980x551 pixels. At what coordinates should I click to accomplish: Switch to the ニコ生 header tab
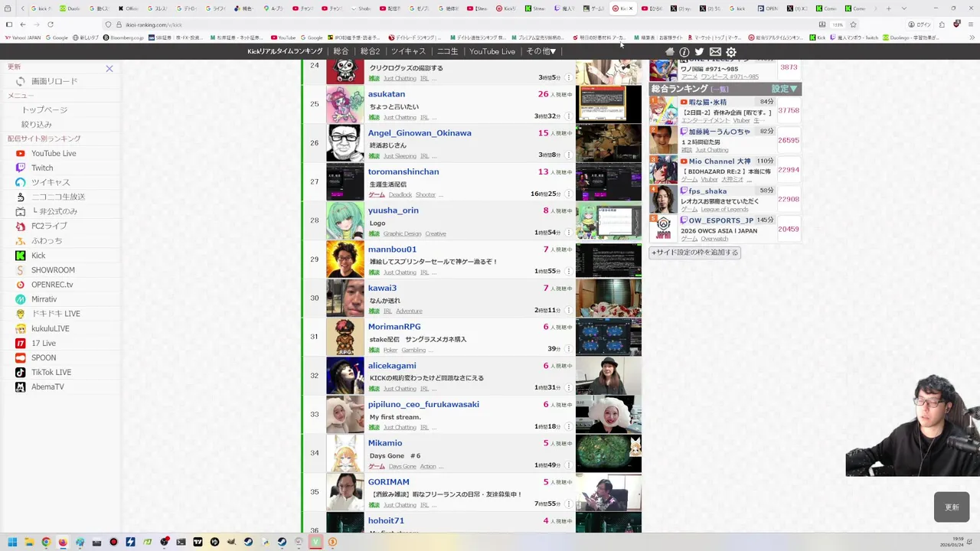tap(447, 51)
